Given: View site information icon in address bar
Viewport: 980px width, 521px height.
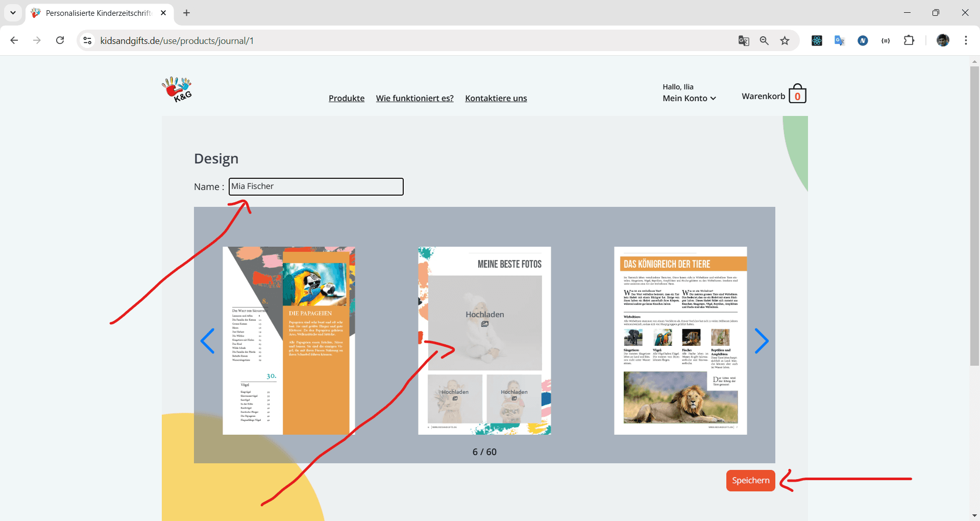Looking at the screenshot, I should 88,41.
